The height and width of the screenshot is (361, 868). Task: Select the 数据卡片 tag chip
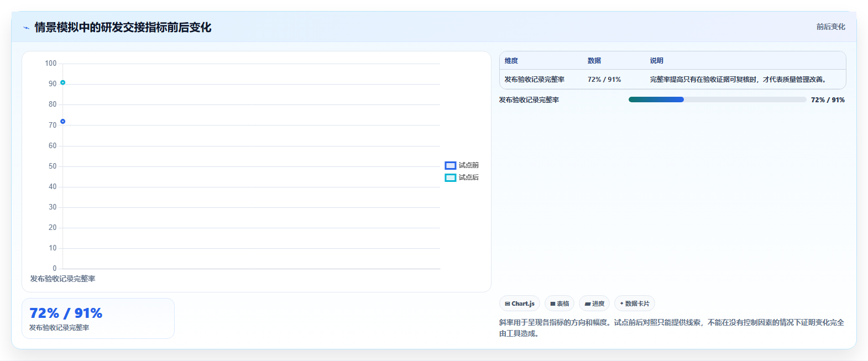coord(635,304)
